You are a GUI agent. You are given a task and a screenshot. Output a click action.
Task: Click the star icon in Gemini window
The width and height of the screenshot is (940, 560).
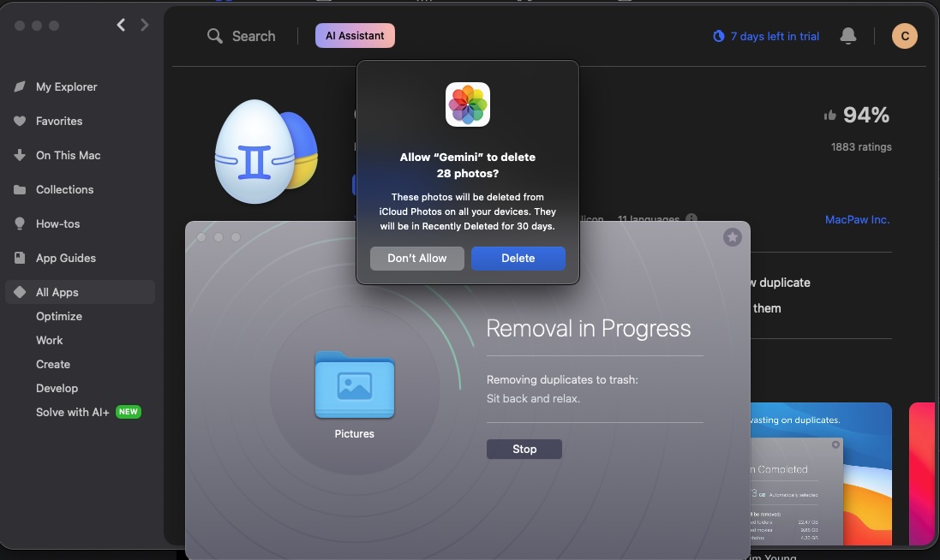(732, 237)
